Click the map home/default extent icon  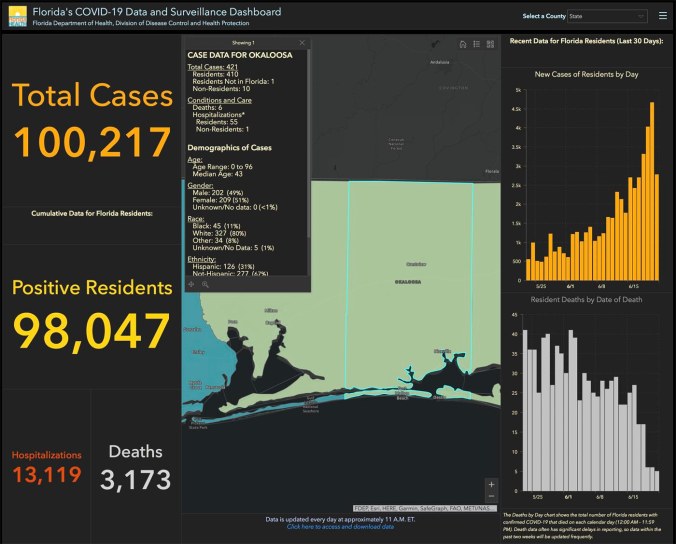point(462,44)
